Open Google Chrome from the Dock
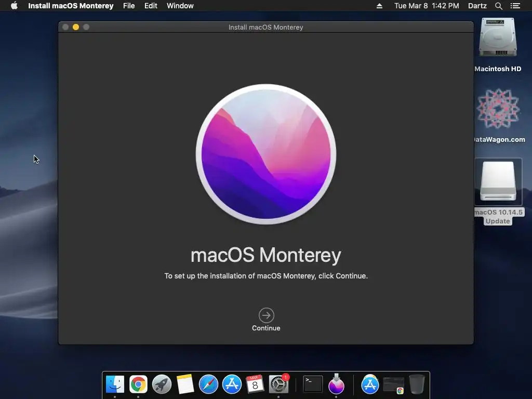This screenshot has width=532, height=399. (138, 384)
